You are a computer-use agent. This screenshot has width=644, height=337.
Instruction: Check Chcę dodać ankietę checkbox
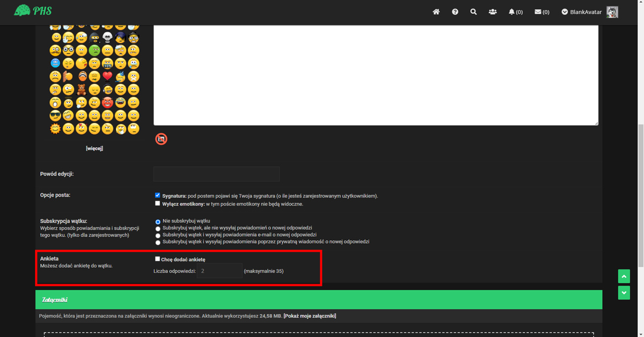[x=158, y=259]
